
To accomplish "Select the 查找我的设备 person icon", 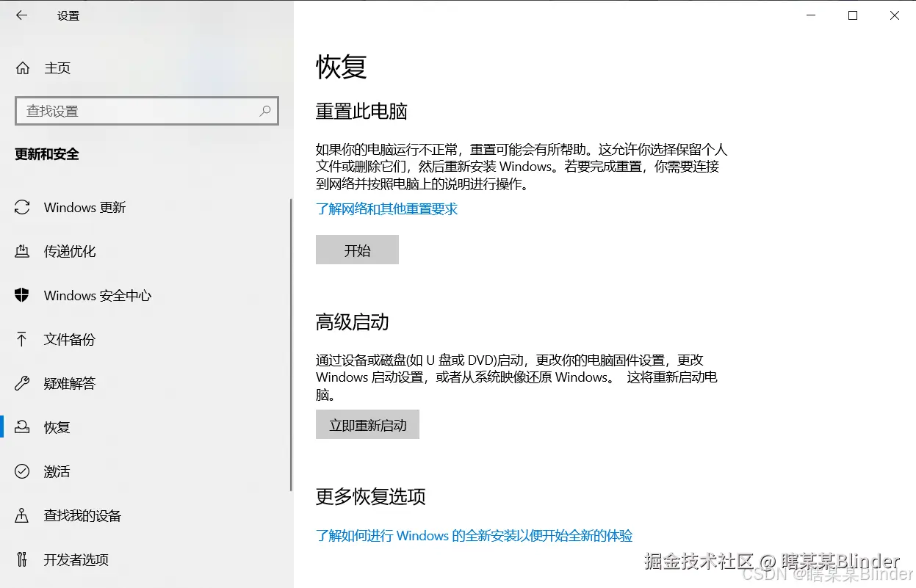I will point(22,515).
